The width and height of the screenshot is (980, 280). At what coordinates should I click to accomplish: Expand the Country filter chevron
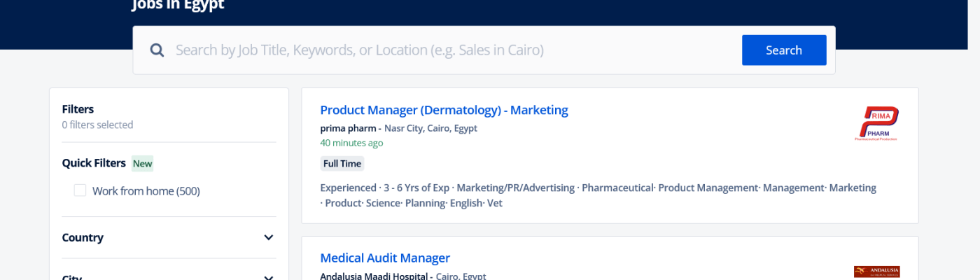point(268,237)
